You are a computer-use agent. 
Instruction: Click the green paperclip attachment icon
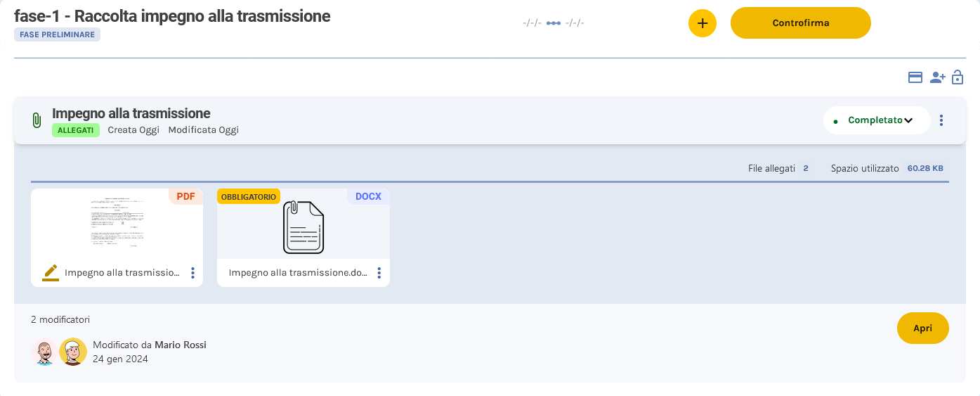37,120
